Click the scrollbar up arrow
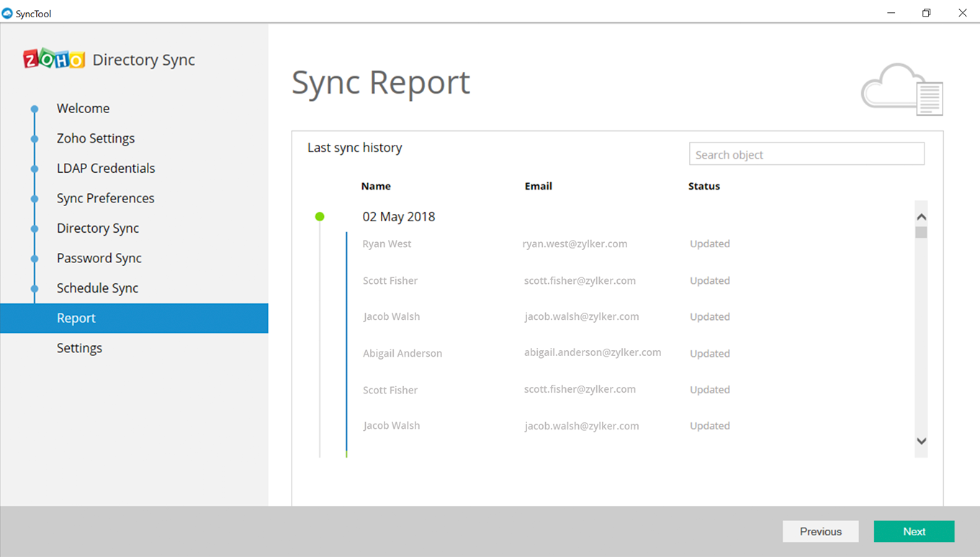The width and height of the screenshot is (980, 557). [921, 217]
